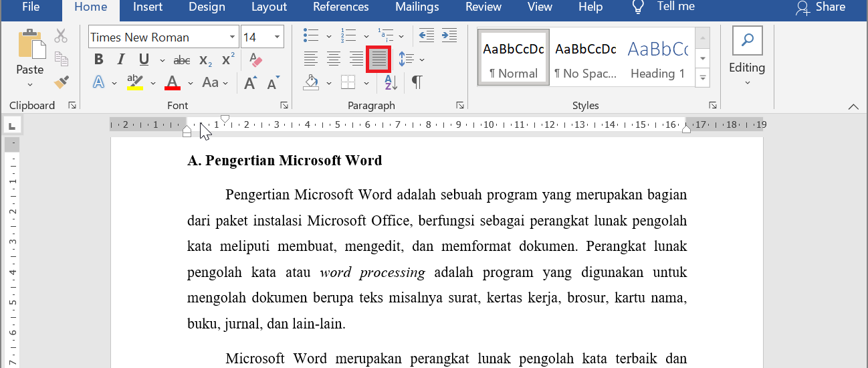868x368 pixels.
Task: Open Paragraph dialog box launcher
Action: click(460, 106)
